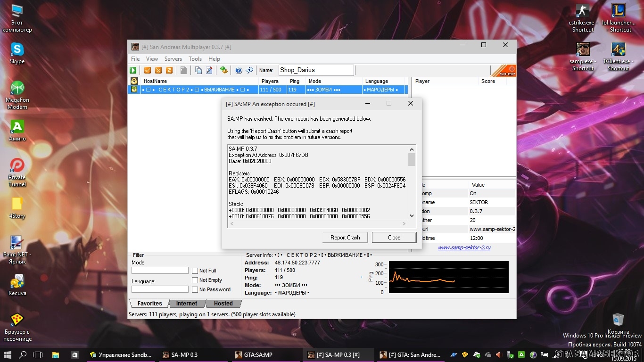Image resolution: width=644 pixels, height=362 pixels.
Task: Click the green Connect play icon
Action: pos(133,70)
